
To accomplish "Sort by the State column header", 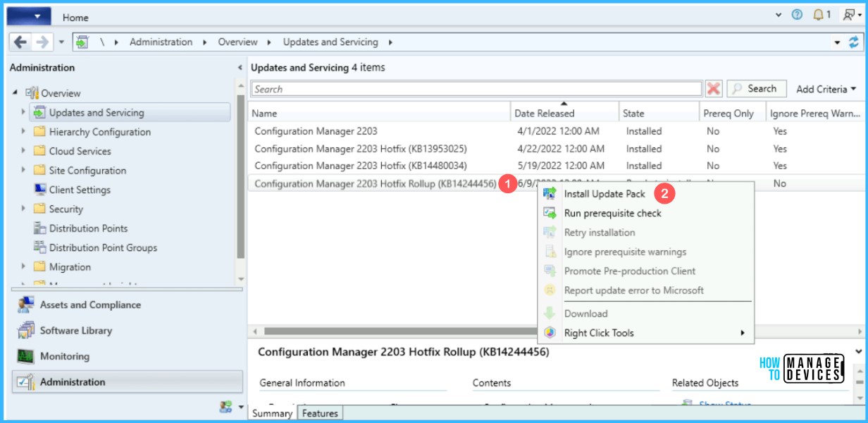I will click(x=659, y=113).
